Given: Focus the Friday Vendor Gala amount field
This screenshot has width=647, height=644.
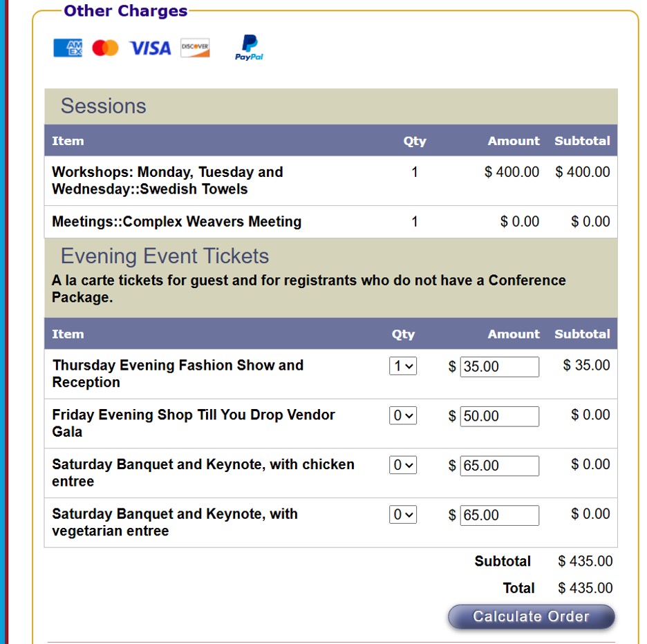Looking at the screenshot, I should 499,417.
